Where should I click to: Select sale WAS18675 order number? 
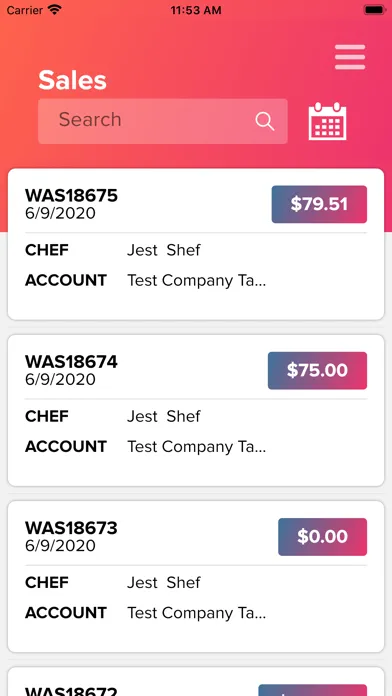[x=71, y=195]
